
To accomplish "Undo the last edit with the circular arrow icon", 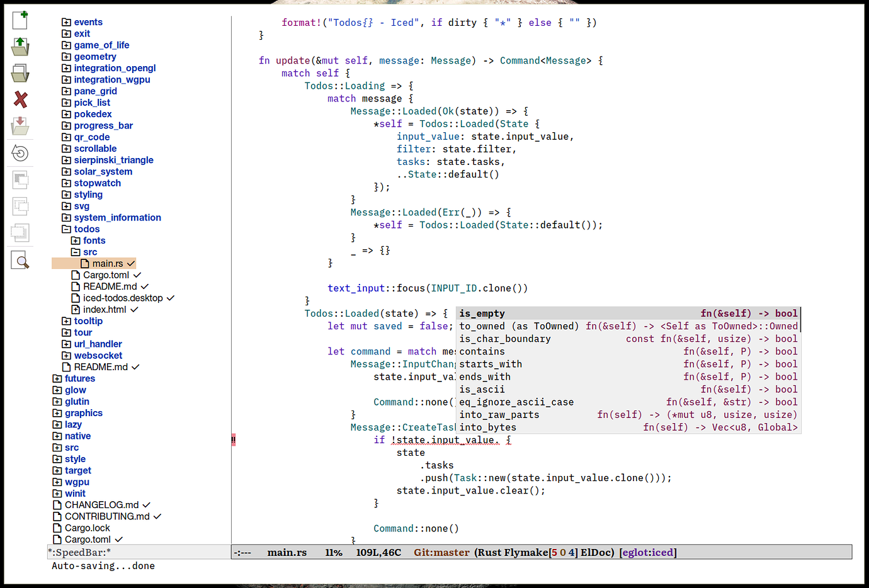I will (x=20, y=153).
